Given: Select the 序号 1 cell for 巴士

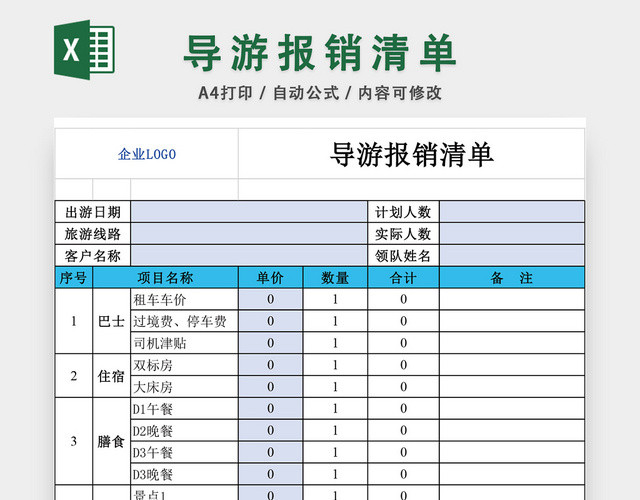Looking at the screenshot, I should point(73,321).
